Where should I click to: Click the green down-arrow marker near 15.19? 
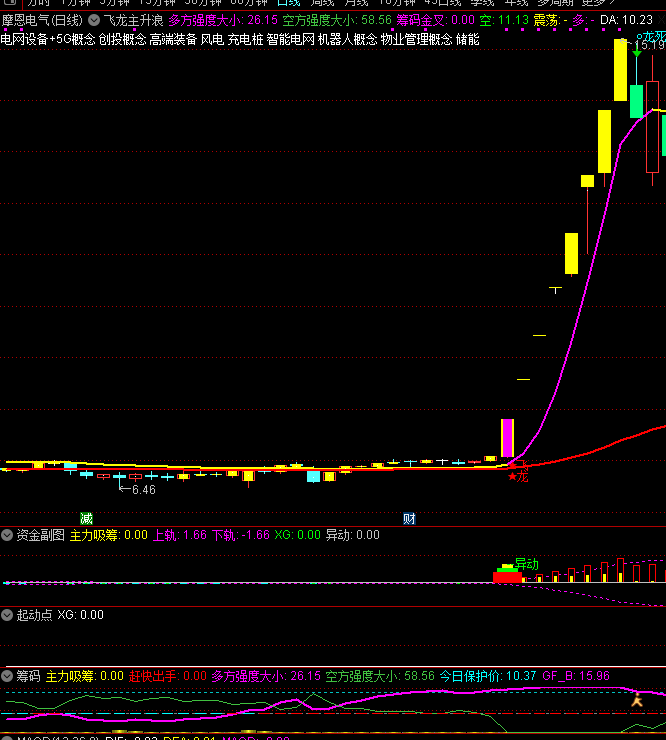(637, 53)
